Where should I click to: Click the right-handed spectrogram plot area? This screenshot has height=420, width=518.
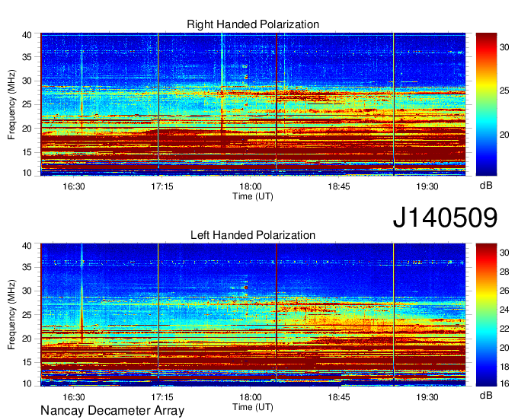pyautogui.click(x=253, y=104)
